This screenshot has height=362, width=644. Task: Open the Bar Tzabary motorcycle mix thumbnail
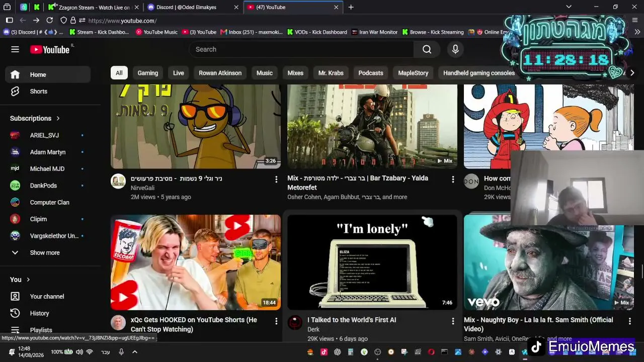(x=372, y=126)
